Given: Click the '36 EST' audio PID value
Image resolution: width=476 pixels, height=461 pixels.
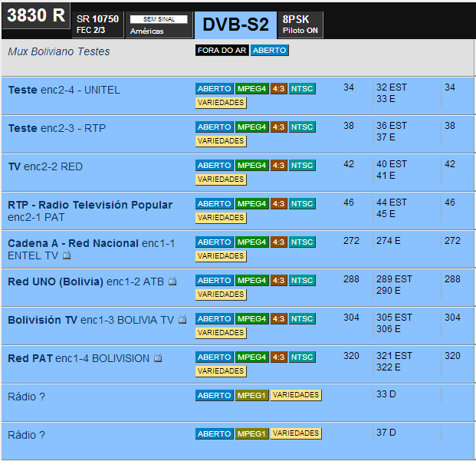Looking at the screenshot, I should coord(392,126).
